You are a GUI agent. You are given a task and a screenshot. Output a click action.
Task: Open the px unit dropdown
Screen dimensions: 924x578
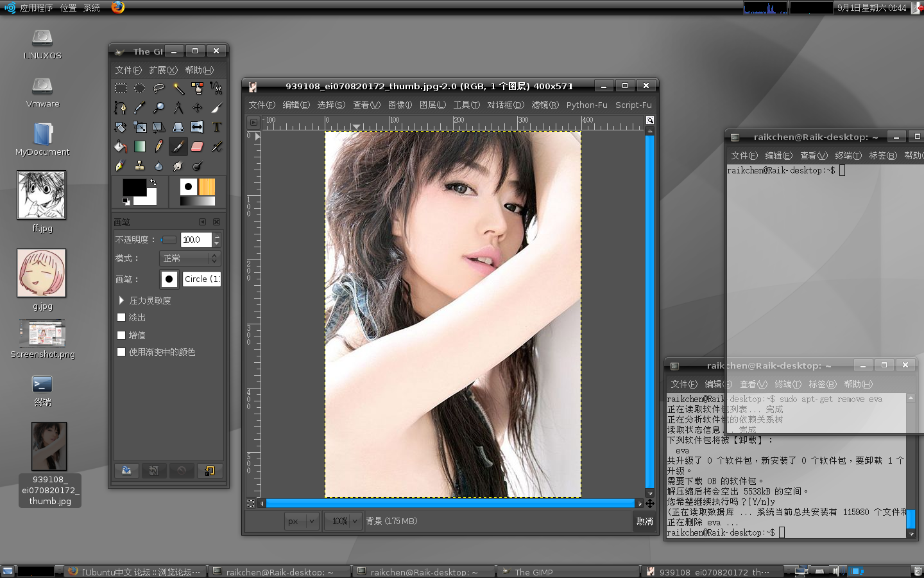tap(302, 521)
